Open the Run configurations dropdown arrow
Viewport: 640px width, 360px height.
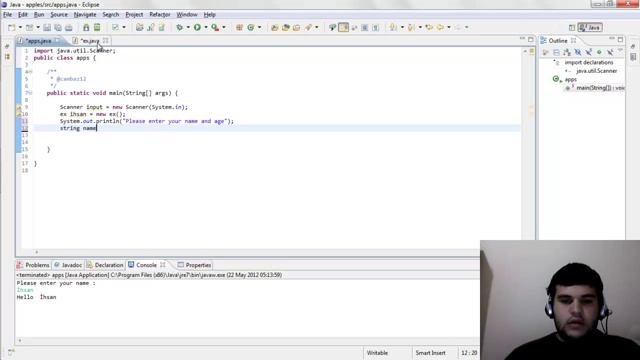[x=206, y=27]
